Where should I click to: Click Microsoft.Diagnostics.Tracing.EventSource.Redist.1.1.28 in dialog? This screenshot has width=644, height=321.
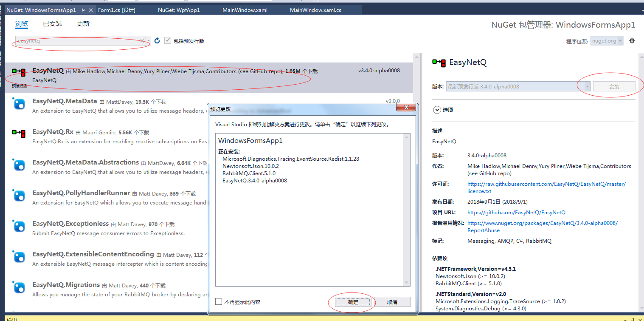291,159
